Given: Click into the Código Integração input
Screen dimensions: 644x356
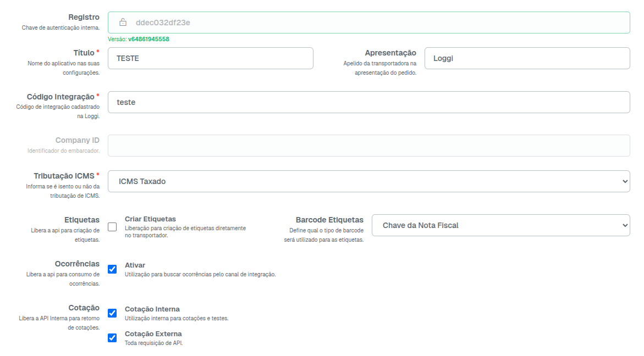Looking at the screenshot, I should point(368,102).
